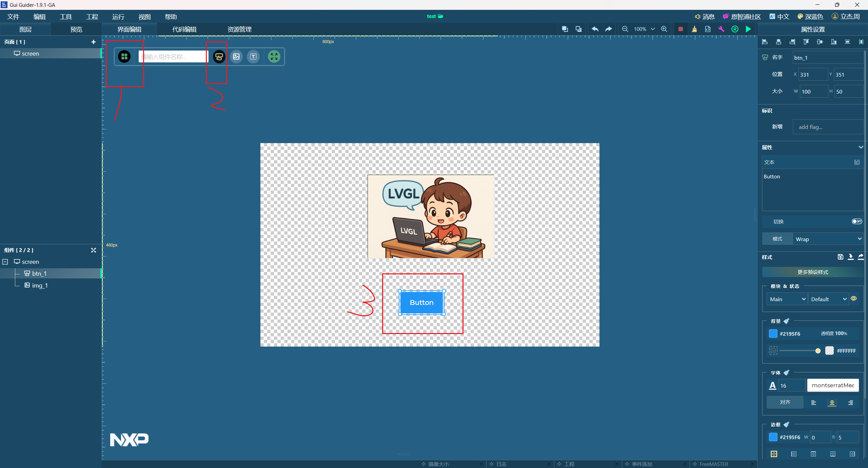
Task: Click the green circled R run-target icon
Action: point(735,29)
